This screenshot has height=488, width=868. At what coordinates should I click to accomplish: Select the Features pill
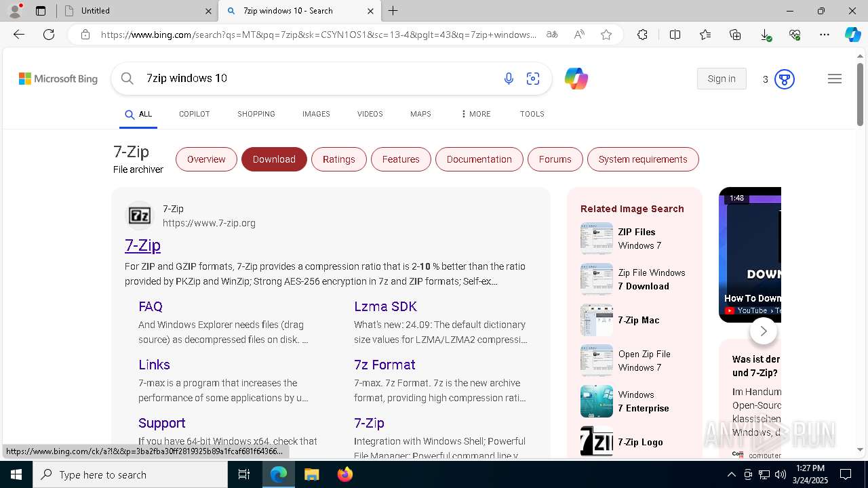click(401, 159)
